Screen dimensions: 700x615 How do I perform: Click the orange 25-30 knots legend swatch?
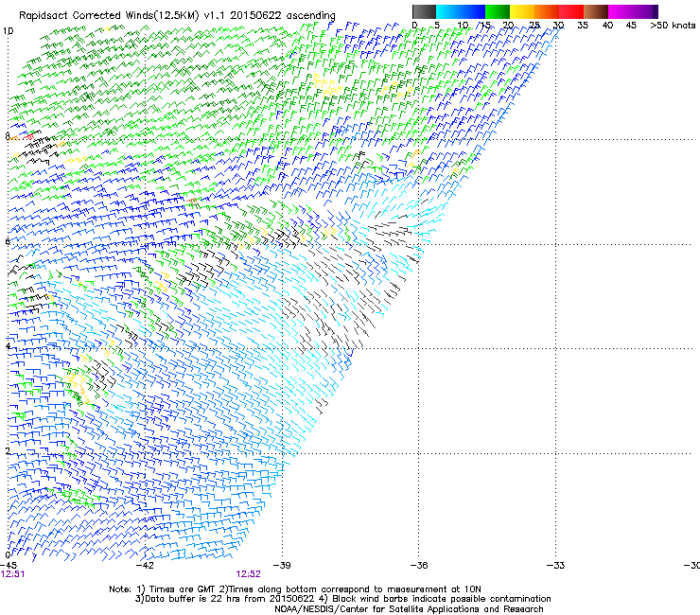pyautogui.click(x=547, y=11)
